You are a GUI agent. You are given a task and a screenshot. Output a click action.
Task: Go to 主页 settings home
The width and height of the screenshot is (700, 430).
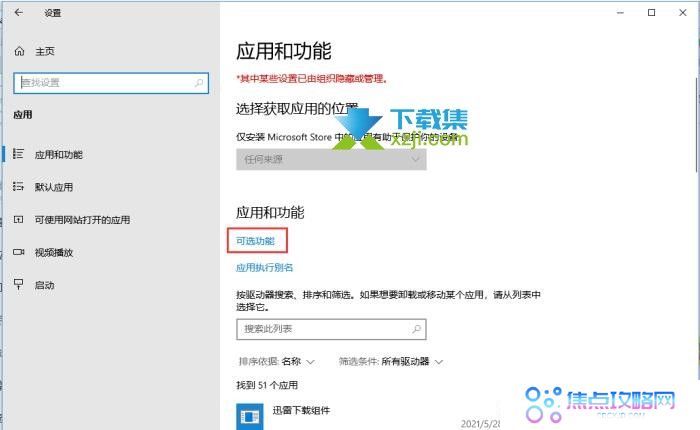pos(45,51)
